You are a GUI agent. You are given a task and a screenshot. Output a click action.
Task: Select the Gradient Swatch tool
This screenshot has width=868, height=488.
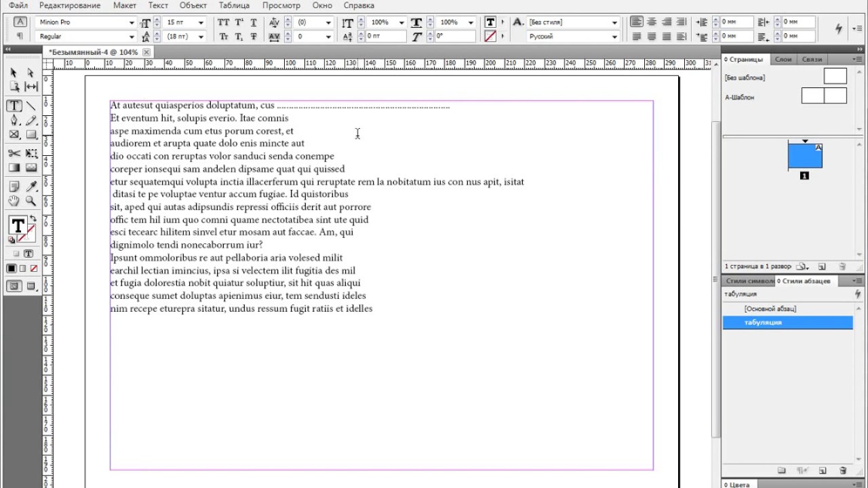14,167
